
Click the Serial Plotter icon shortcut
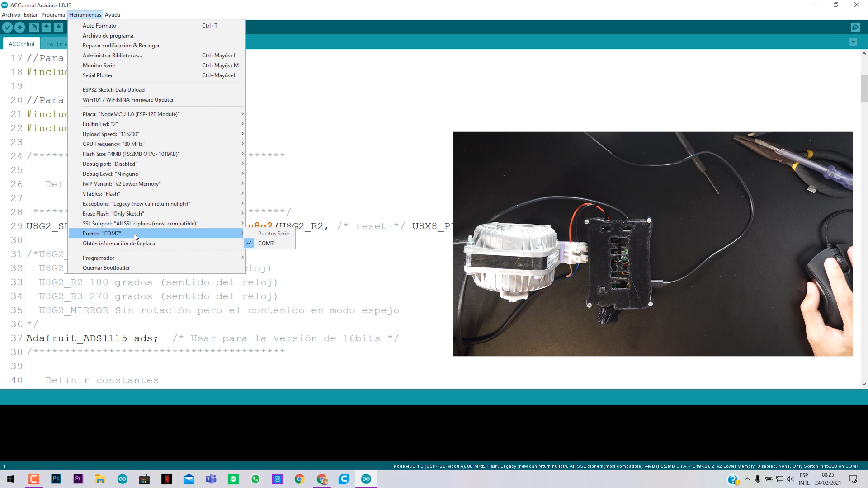tap(97, 75)
